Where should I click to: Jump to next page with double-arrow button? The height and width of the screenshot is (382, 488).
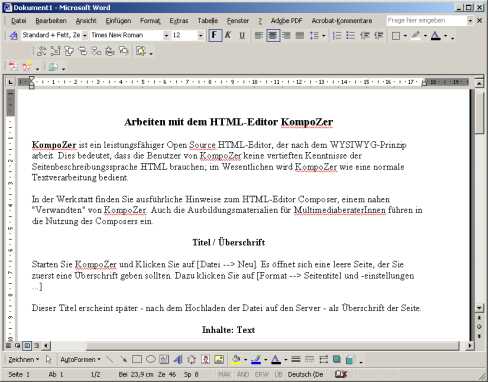[479, 336]
